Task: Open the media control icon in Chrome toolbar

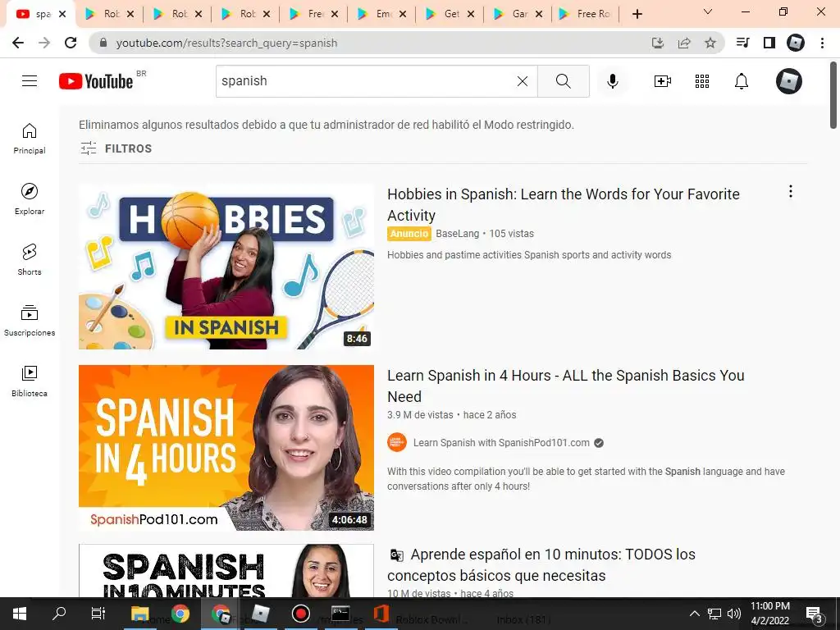Action: click(x=742, y=43)
